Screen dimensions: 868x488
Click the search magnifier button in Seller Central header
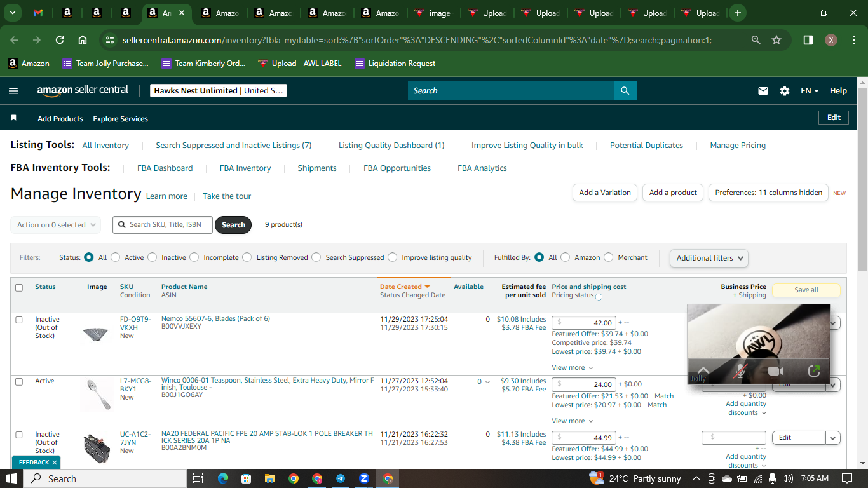[625, 90]
